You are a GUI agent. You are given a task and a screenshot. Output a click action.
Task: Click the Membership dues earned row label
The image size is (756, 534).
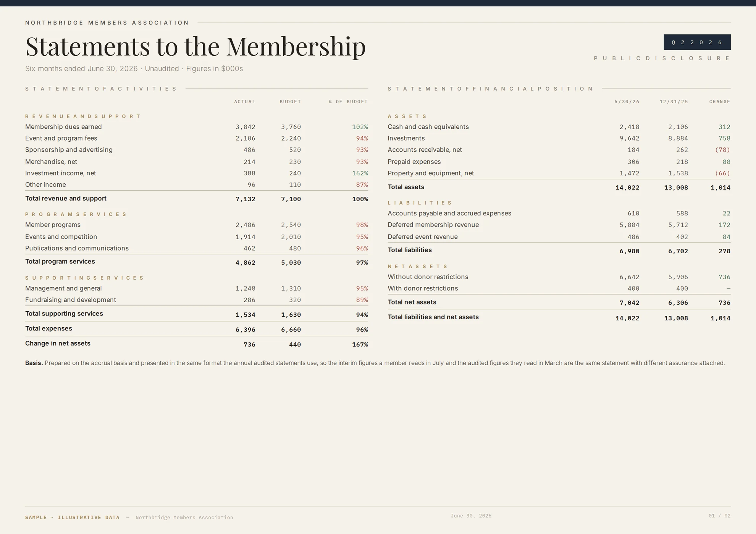63,127
